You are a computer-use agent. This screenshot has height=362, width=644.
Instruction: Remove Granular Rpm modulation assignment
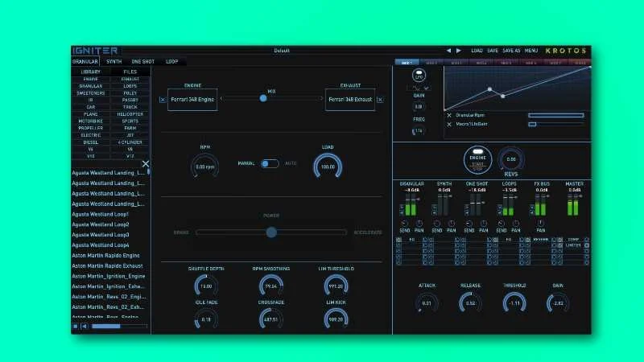coord(449,116)
